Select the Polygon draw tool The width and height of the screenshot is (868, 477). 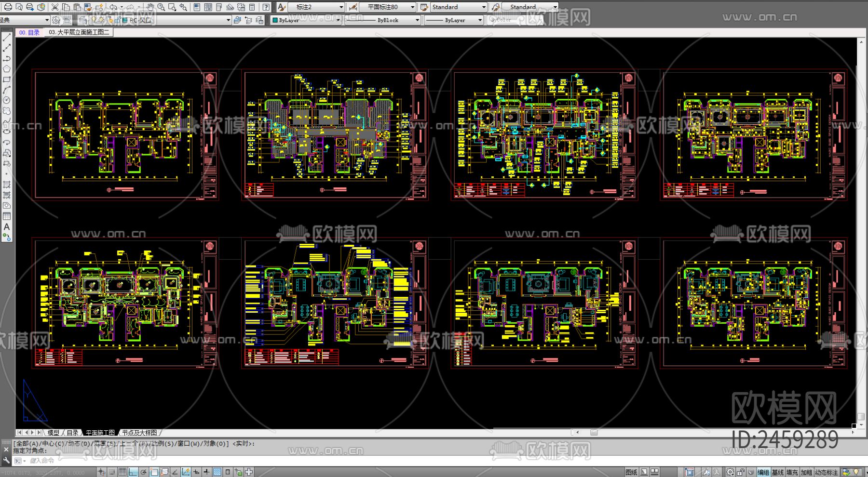tap(7, 69)
